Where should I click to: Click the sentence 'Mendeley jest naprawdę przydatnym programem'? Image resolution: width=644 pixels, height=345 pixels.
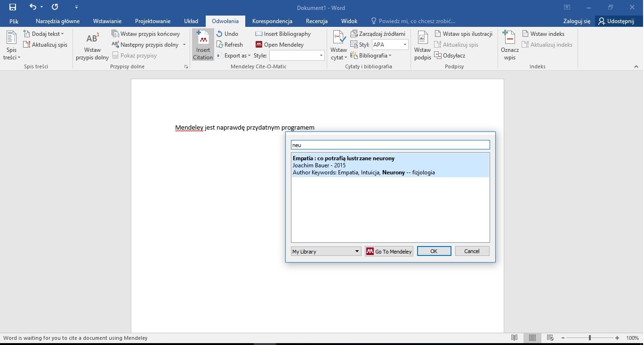click(x=245, y=128)
